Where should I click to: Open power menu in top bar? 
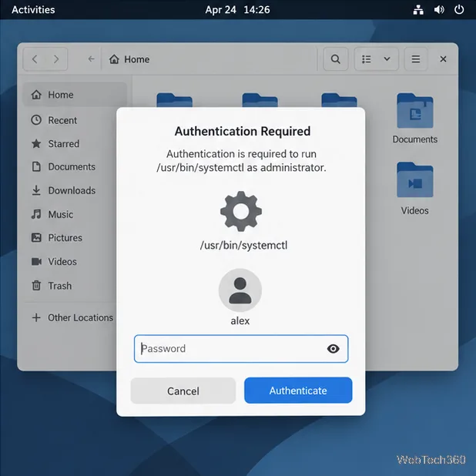[x=459, y=10]
